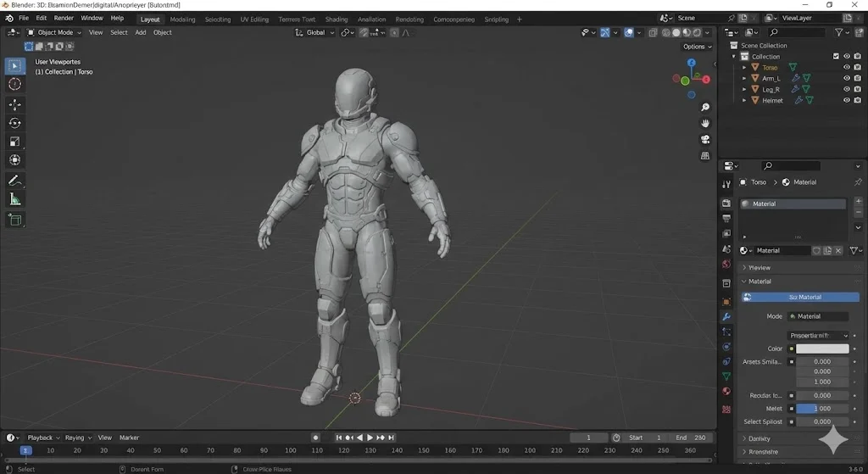Select the Annotate tool
Image resolution: width=868 pixels, height=474 pixels.
(x=14, y=180)
